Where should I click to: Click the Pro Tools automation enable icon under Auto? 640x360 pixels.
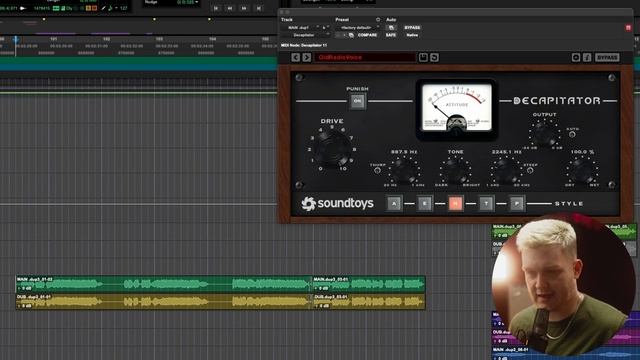(391, 28)
